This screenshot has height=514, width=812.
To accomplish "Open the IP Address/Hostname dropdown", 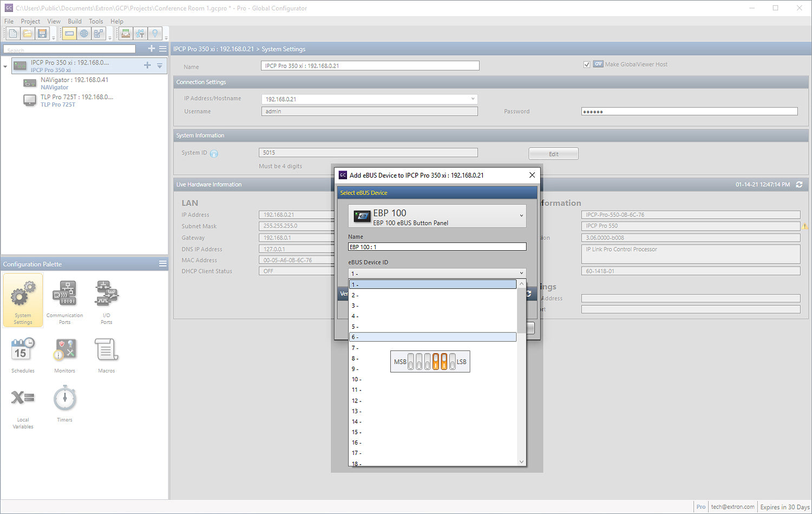I will [473, 99].
